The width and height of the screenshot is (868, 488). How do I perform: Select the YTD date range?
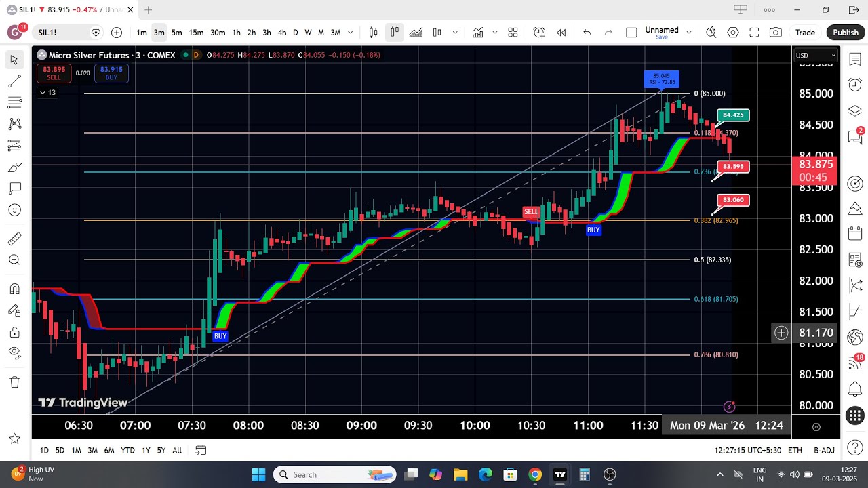click(127, 450)
